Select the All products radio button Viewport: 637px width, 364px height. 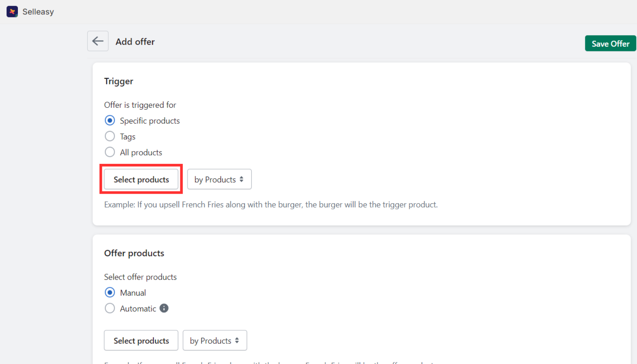click(x=109, y=152)
